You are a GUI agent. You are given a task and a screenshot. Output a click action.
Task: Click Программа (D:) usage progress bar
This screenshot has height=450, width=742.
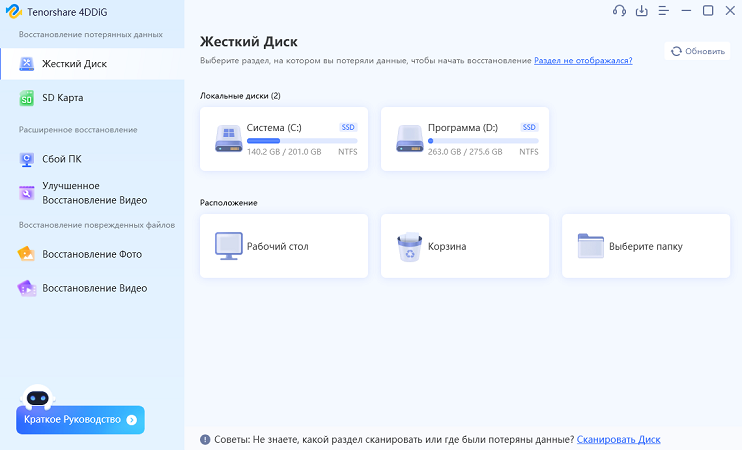click(x=483, y=141)
